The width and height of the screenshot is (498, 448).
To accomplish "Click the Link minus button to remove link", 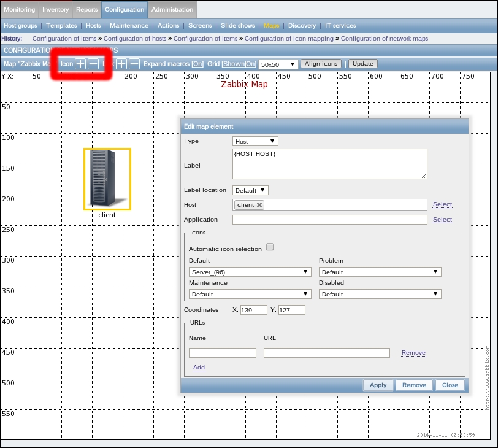I will click(134, 64).
